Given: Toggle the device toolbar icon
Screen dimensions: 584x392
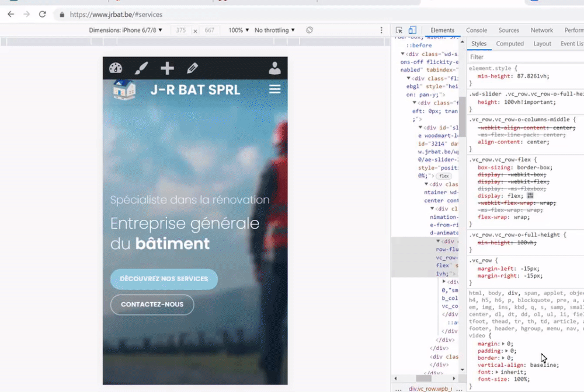Looking at the screenshot, I should (412, 30).
